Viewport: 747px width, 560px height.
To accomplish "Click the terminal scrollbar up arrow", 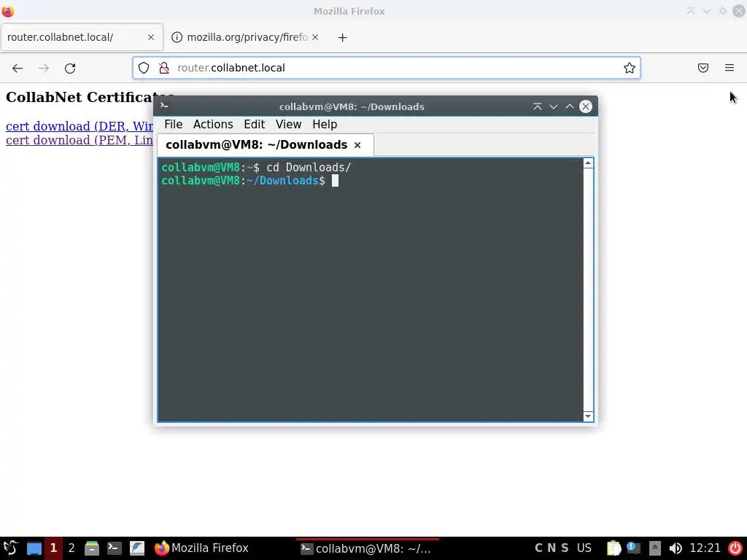I will click(588, 163).
